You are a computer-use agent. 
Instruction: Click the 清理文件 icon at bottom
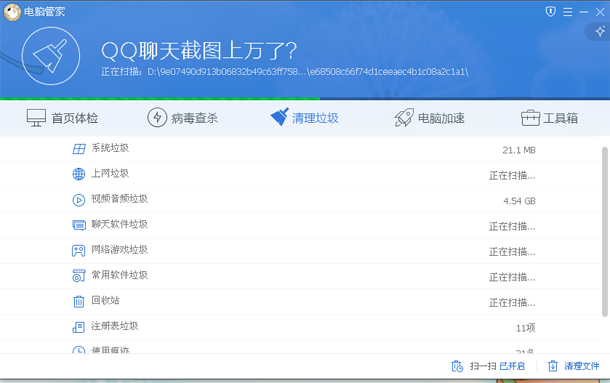click(x=553, y=366)
